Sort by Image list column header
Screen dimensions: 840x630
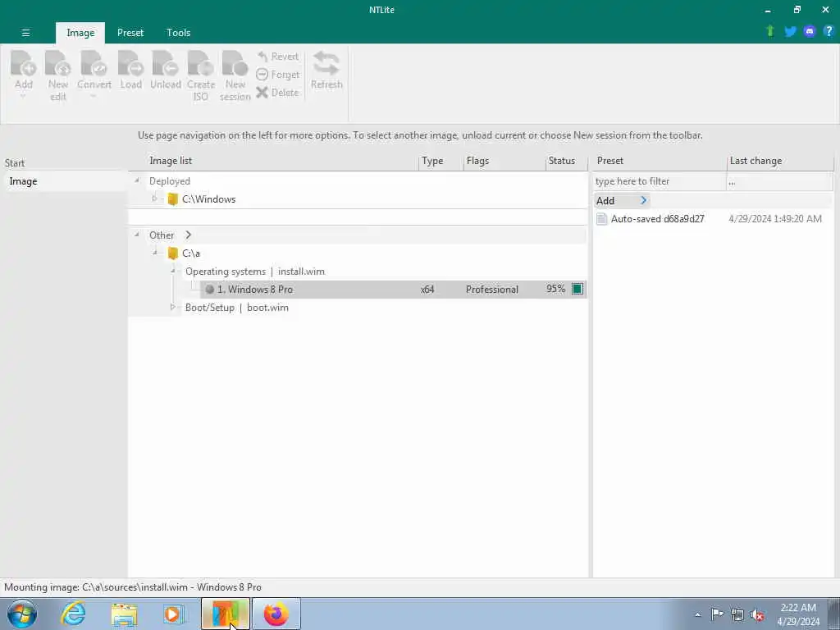[x=171, y=161]
